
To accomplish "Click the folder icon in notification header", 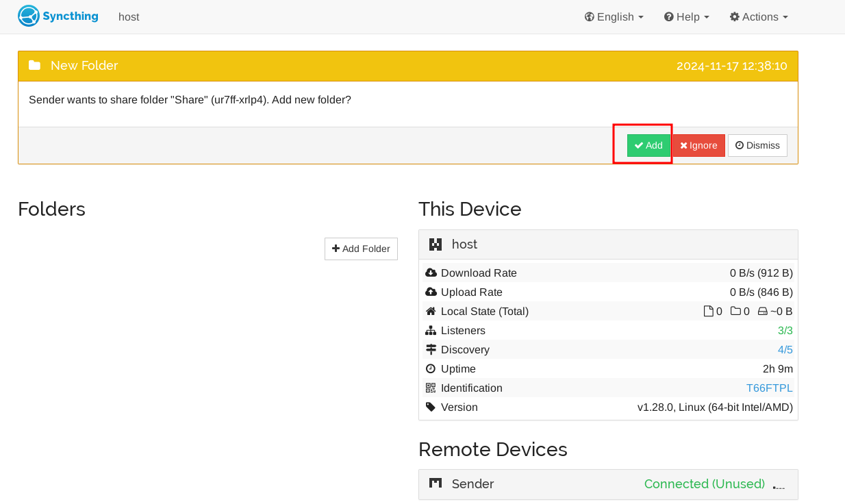I will [34, 66].
